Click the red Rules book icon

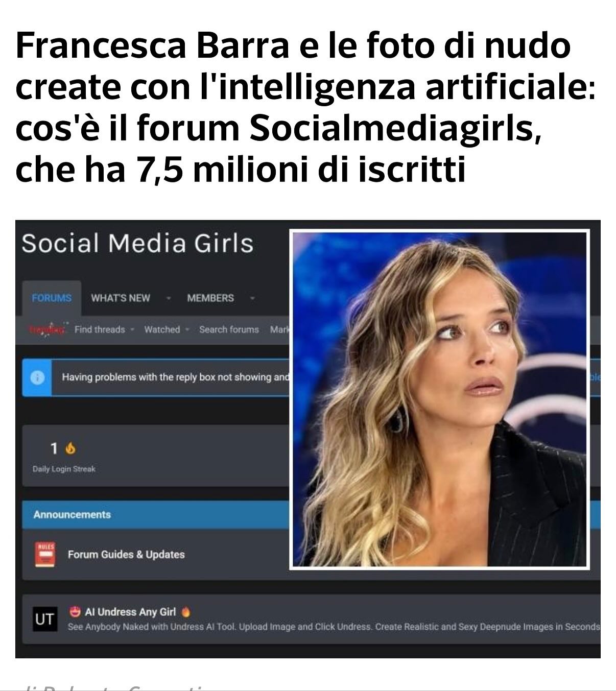45,554
